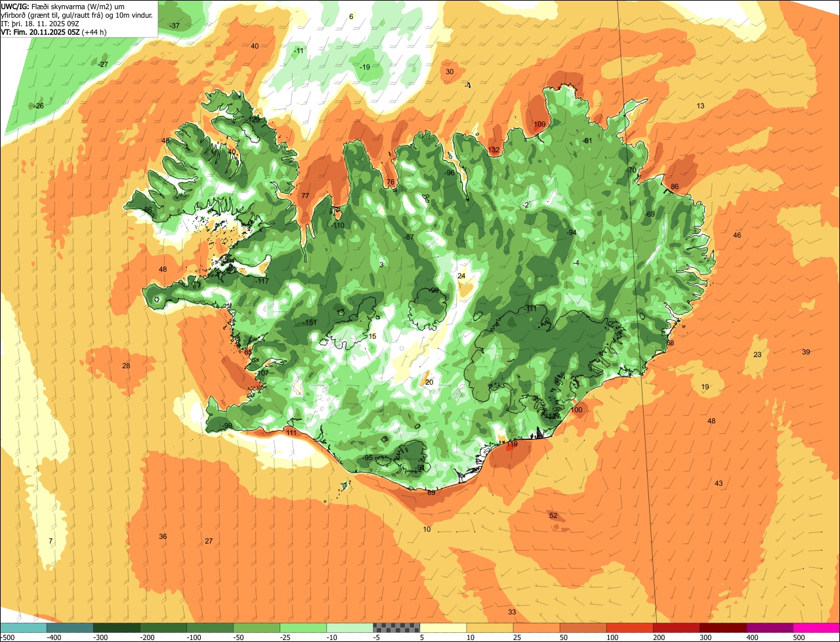Click the '-117' value on the western peninsula

(262, 281)
